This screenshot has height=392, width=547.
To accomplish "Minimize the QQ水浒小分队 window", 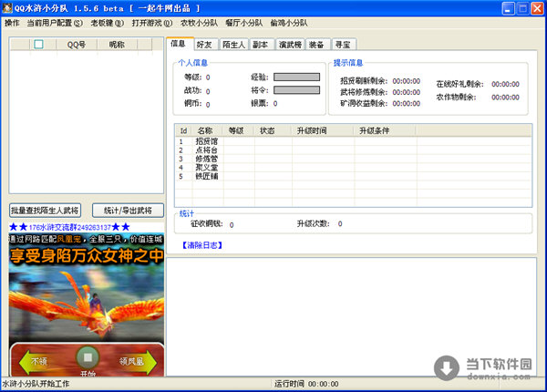I will [509, 9].
